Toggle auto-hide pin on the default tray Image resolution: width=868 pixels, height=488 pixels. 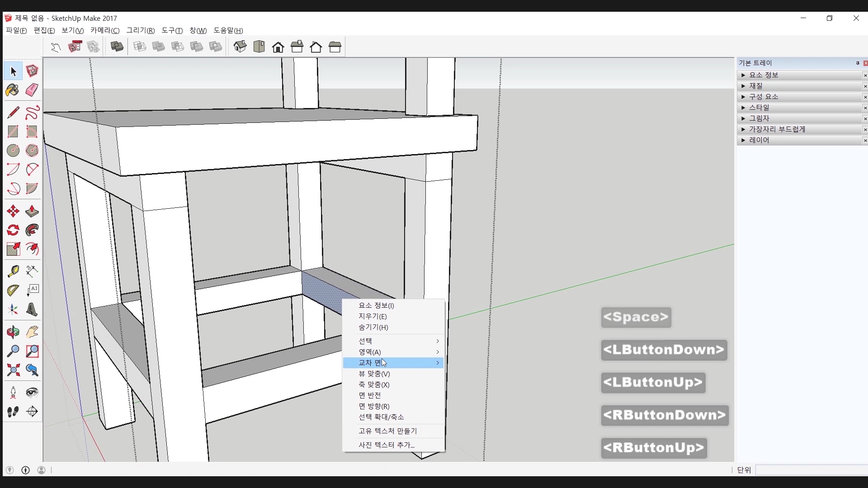coord(857,63)
